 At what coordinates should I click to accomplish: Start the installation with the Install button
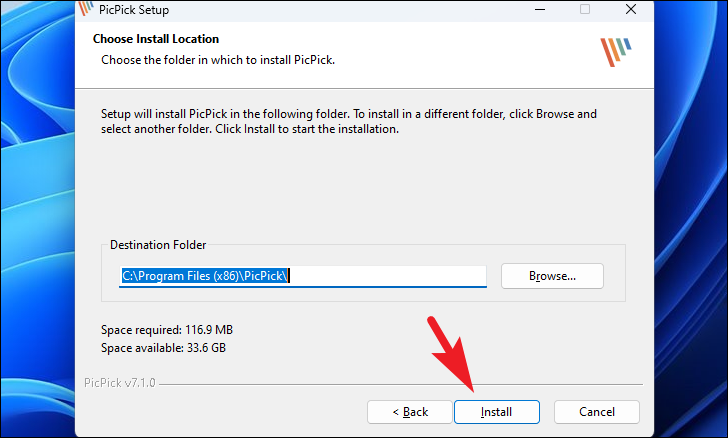[x=496, y=412]
